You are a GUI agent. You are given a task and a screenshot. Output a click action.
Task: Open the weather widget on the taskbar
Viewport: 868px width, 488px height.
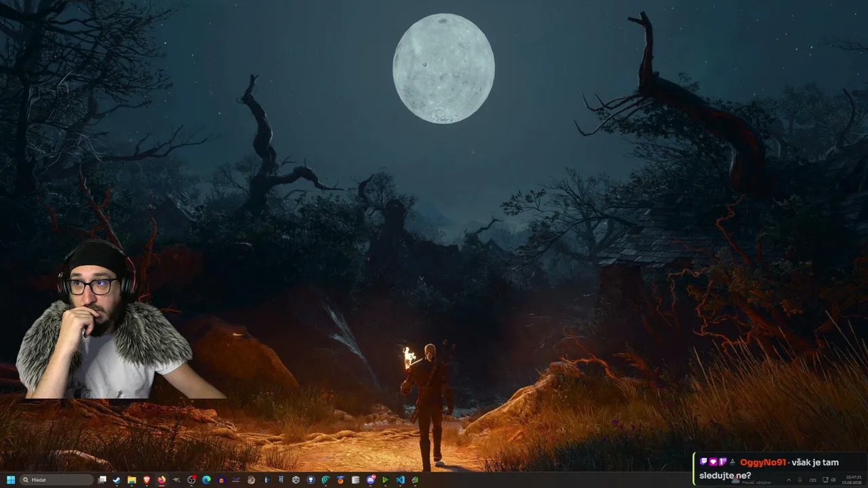pos(753,481)
